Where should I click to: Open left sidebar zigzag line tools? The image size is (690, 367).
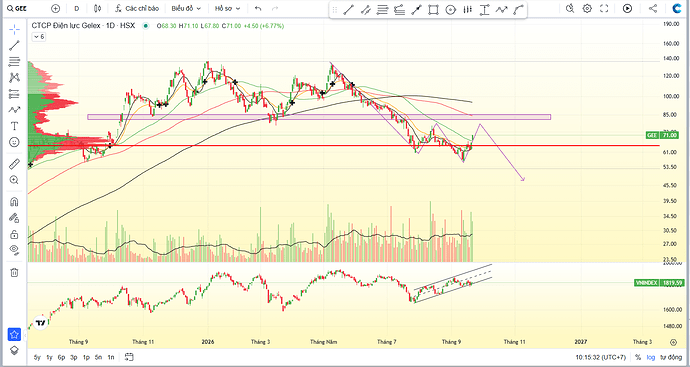click(x=15, y=110)
